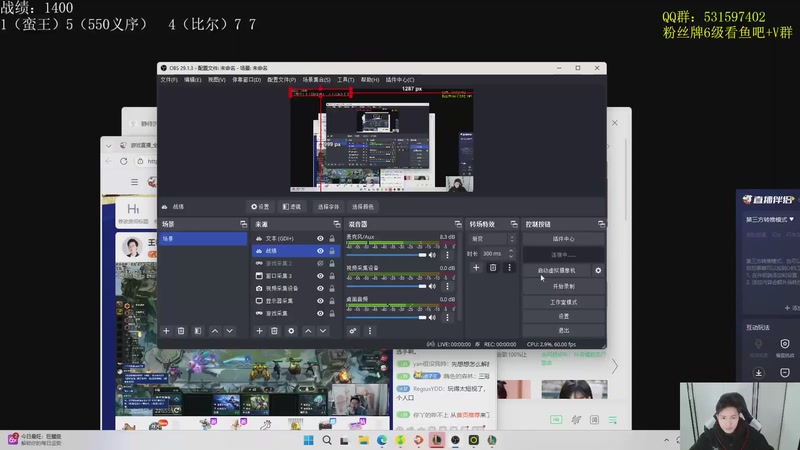The image size is (800, 450).
Task: Select the 场景 item in scene list
Action: (x=203, y=239)
